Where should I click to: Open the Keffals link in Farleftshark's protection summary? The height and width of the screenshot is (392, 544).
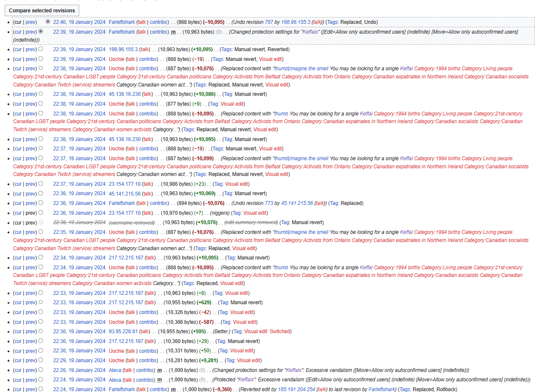click(x=311, y=32)
